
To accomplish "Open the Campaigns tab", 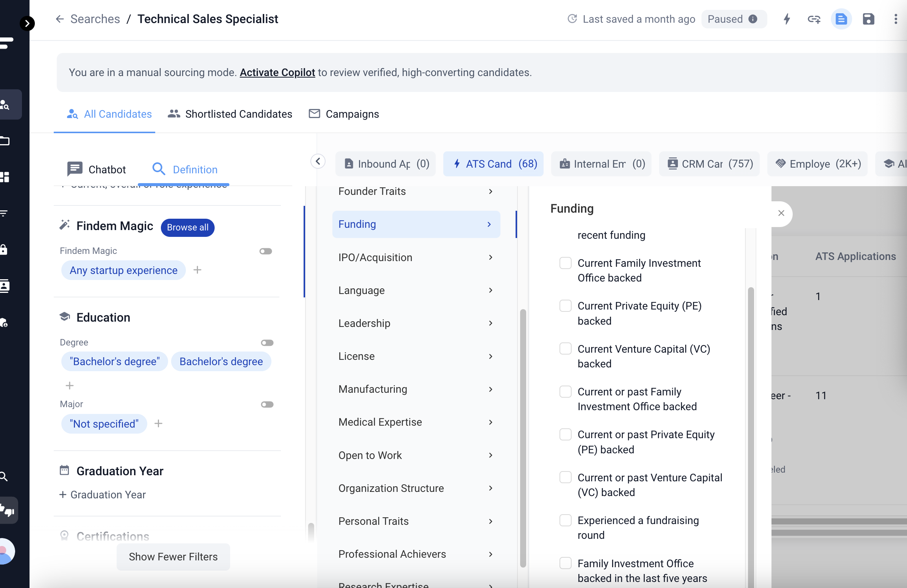I will pyautogui.click(x=343, y=114).
